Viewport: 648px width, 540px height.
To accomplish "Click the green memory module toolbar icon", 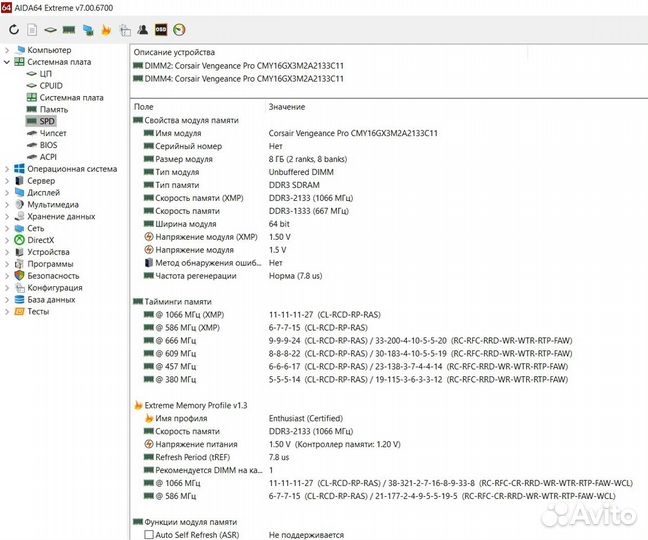I will [x=69, y=30].
